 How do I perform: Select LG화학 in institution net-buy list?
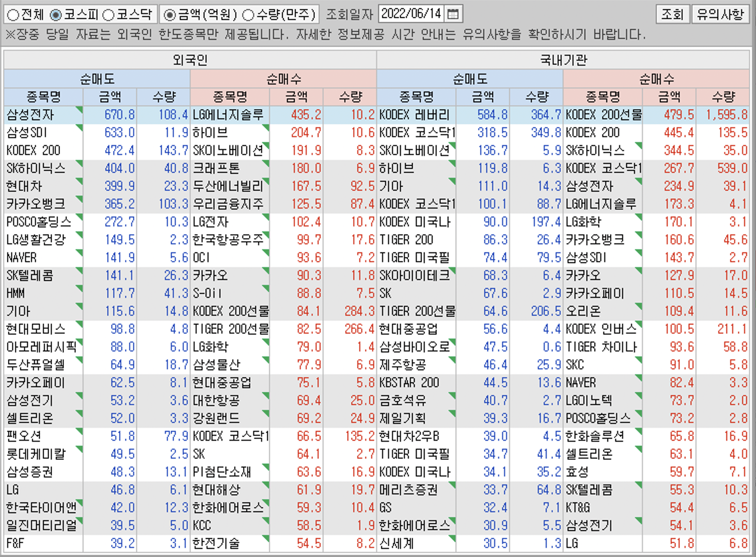(x=603, y=222)
